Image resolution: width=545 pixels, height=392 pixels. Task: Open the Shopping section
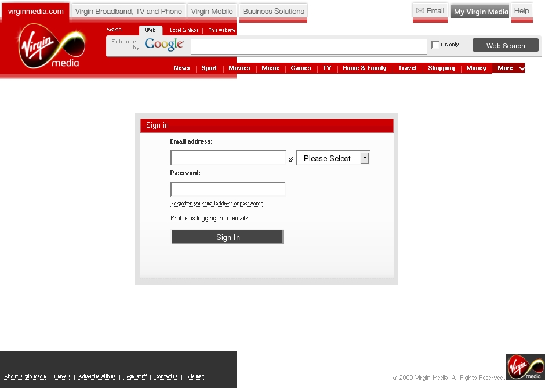pos(441,68)
